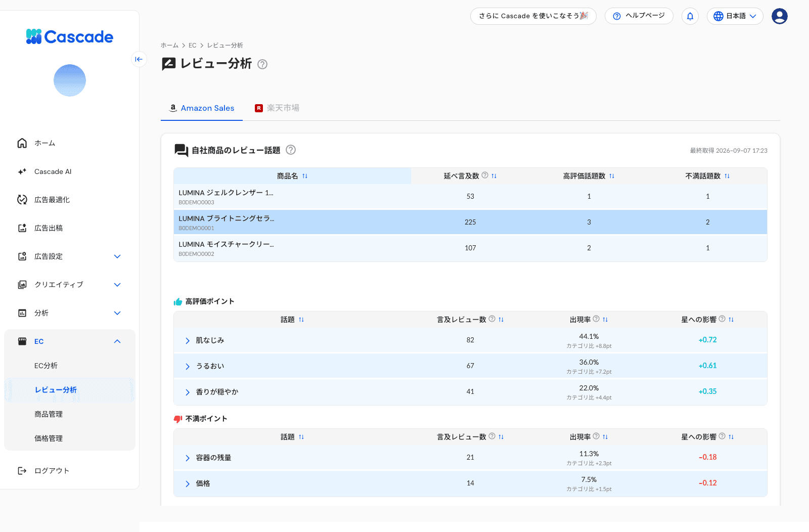
Task: Click the Cascade logo
Action: pos(70,36)
